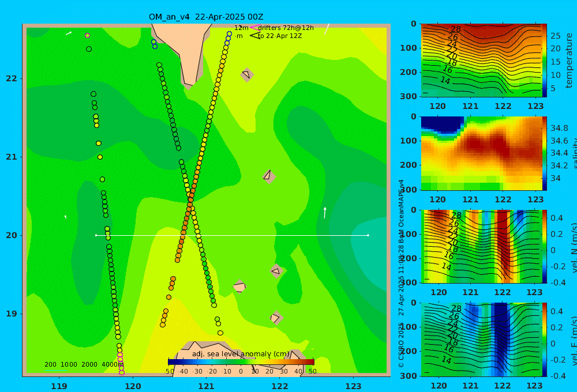The image size is (577, 392).
Task: Click the '25' tick on temperature scale
Action: (x=555, y=36)
